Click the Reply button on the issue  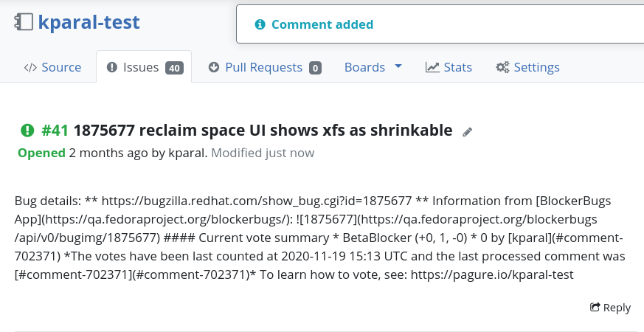(610, 308)
